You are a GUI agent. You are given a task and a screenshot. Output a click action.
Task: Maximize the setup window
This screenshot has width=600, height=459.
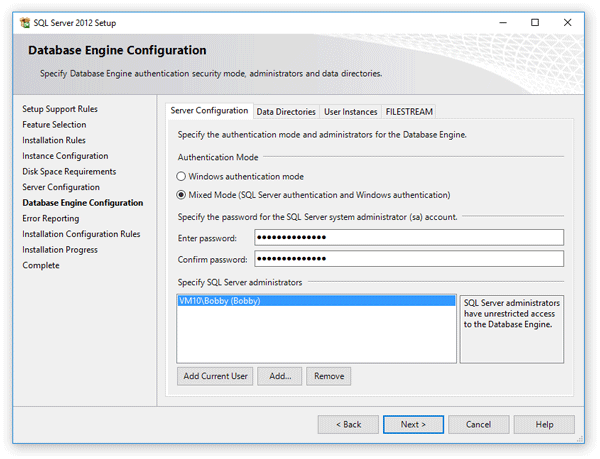tap(535, 23)
